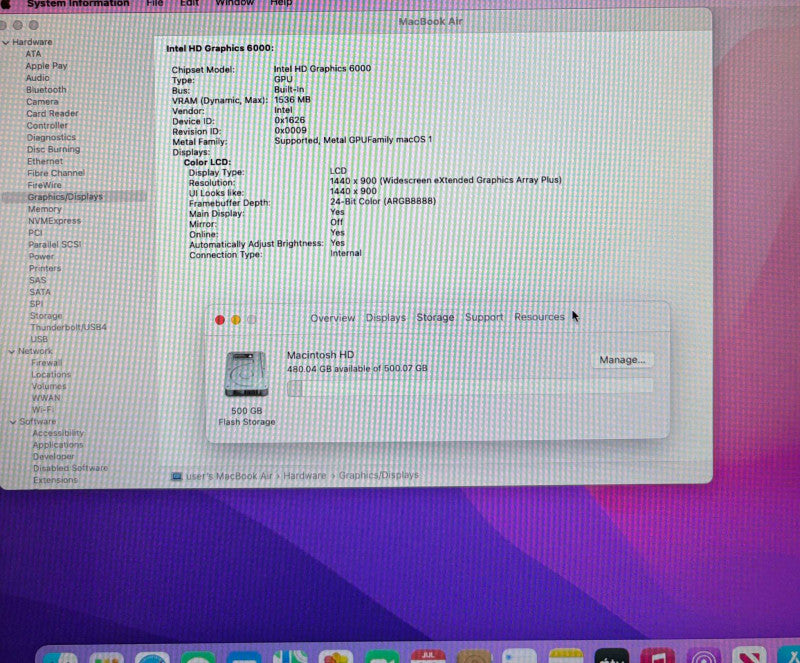The image size is (800, 663).
Task: Select Developer under Software
Action: 54,456
